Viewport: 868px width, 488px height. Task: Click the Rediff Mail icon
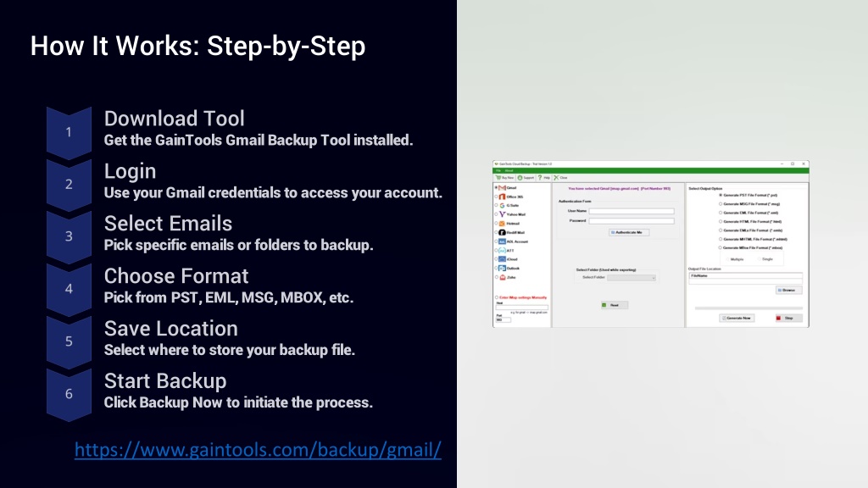click(x=502, y=232)
